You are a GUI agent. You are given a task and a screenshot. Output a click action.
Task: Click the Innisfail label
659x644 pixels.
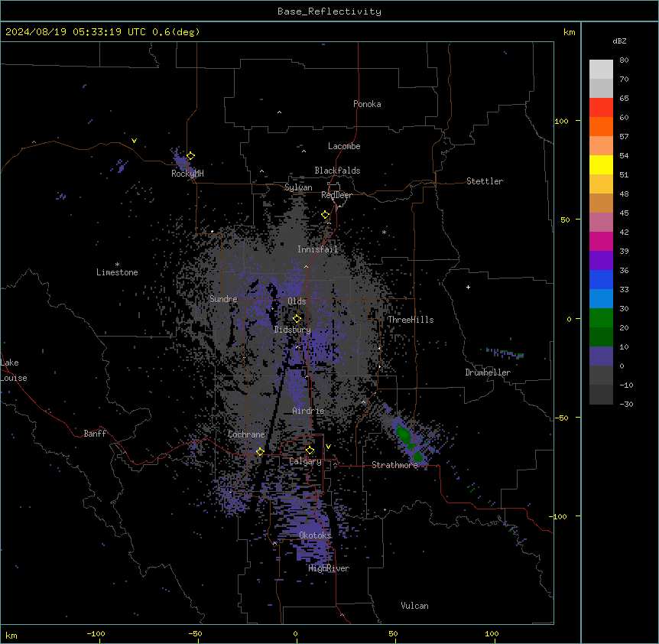coord(317,249)
